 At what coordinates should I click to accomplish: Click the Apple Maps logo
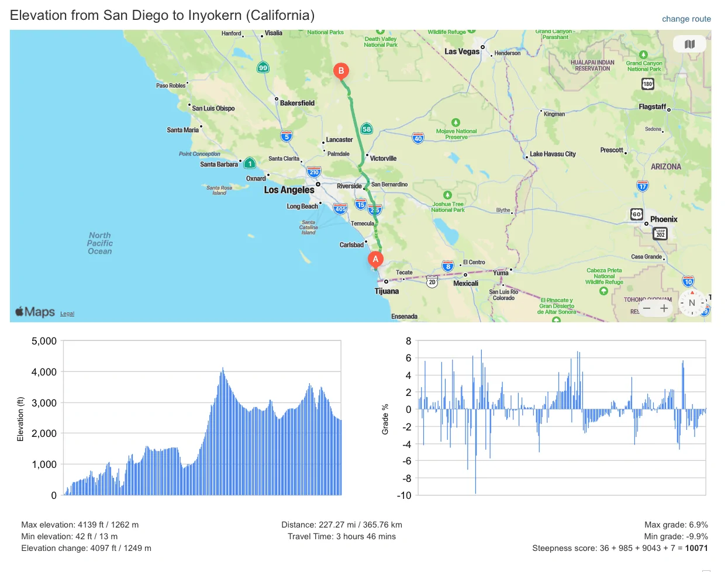coord(35,312)
